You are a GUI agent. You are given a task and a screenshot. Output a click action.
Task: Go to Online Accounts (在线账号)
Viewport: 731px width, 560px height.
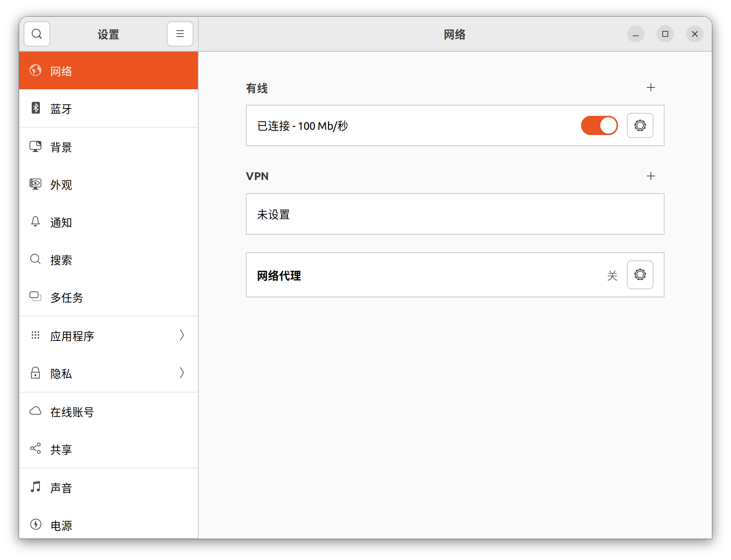point(72,412)
